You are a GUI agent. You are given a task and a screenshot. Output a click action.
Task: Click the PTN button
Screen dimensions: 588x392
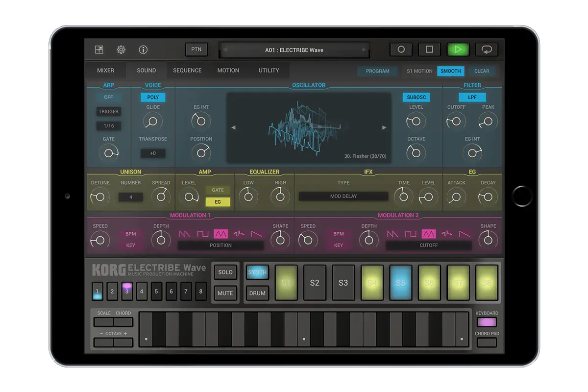196,49
